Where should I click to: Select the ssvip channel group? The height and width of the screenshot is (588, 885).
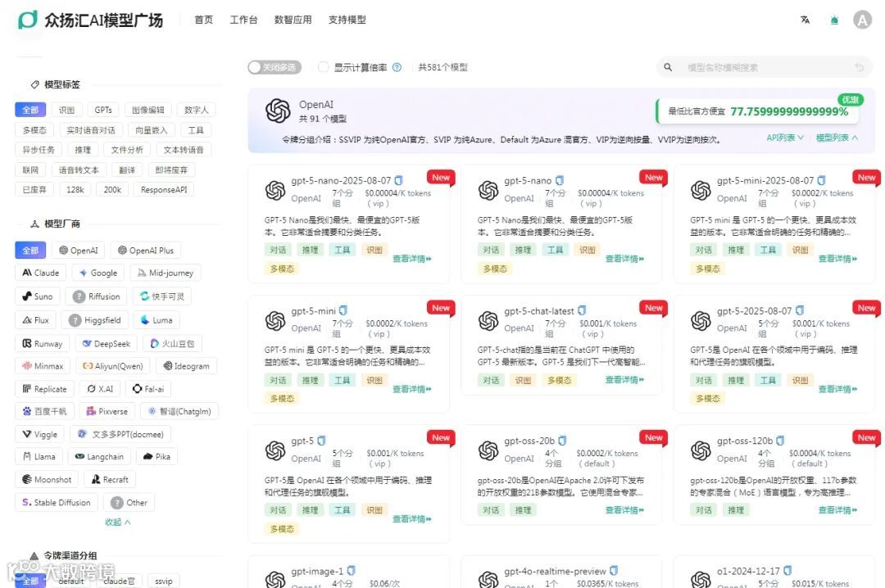(x=164, y=581)
